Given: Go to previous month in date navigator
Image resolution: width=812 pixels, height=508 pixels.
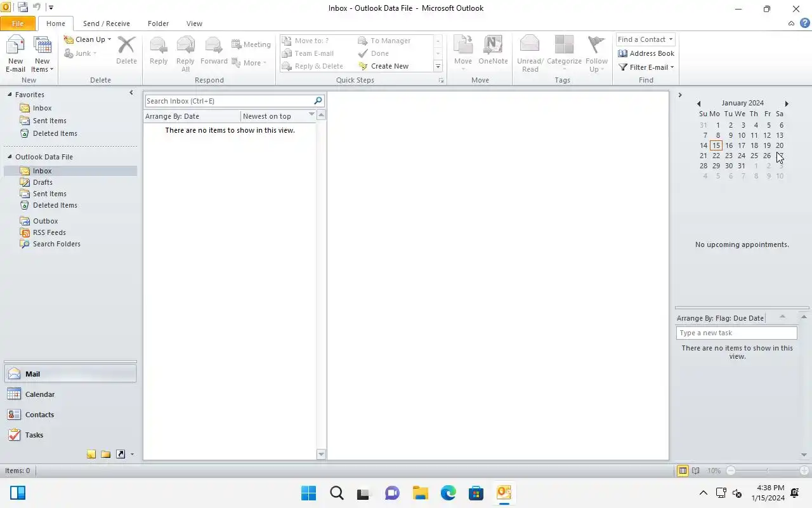Looking at the screenshot, I should (x=698, y=104).
